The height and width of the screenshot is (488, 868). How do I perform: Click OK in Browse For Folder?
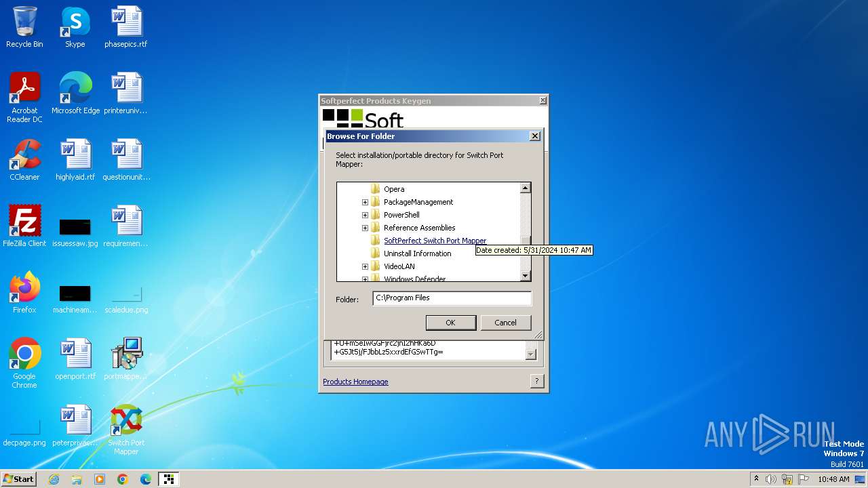[450, 323]
